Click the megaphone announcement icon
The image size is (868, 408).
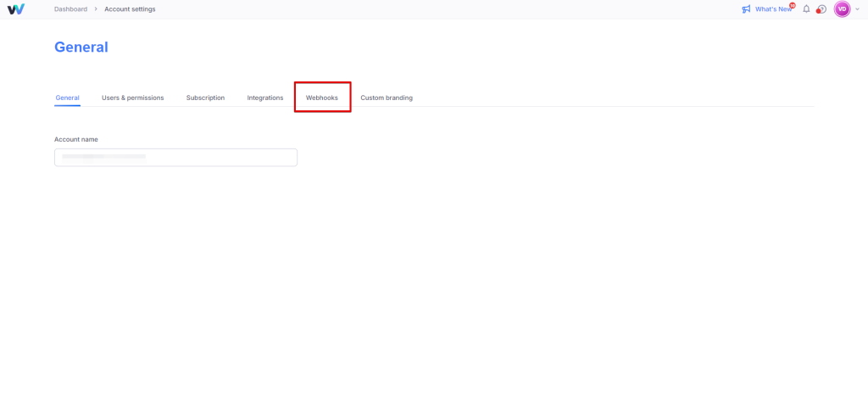(x=746, y=9)
